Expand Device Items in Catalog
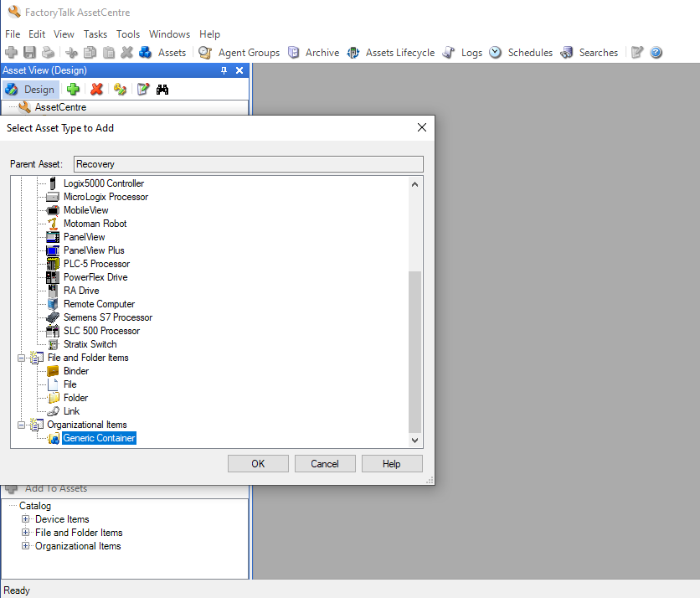Image resolution: width=700 pixels, height=598 pixels. point(25,519)
